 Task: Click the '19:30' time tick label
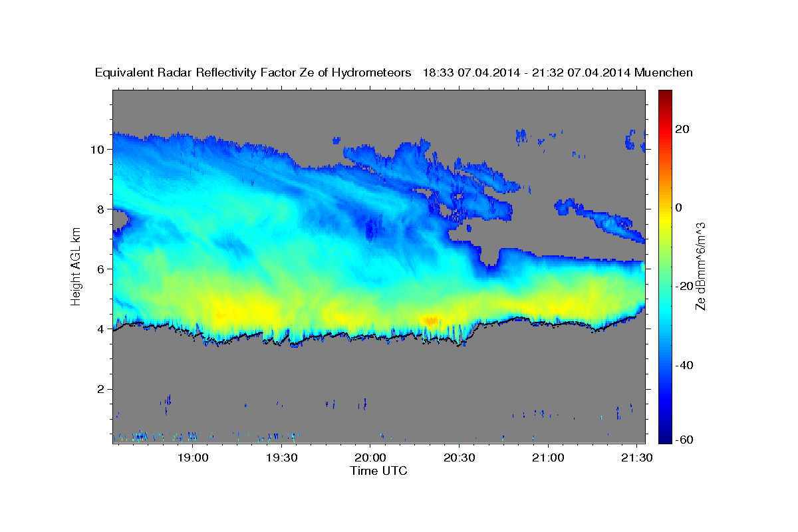tap(282, 458)
